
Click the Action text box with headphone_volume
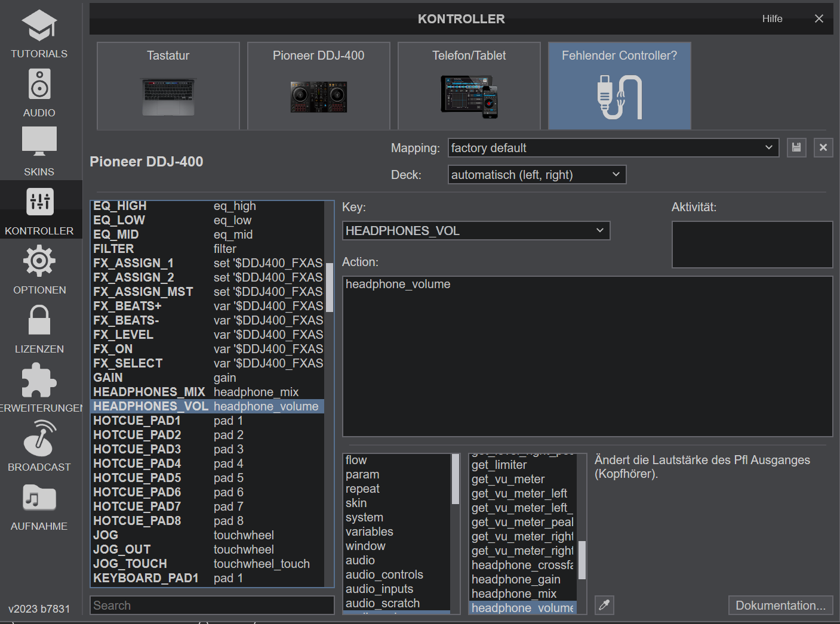587,356
